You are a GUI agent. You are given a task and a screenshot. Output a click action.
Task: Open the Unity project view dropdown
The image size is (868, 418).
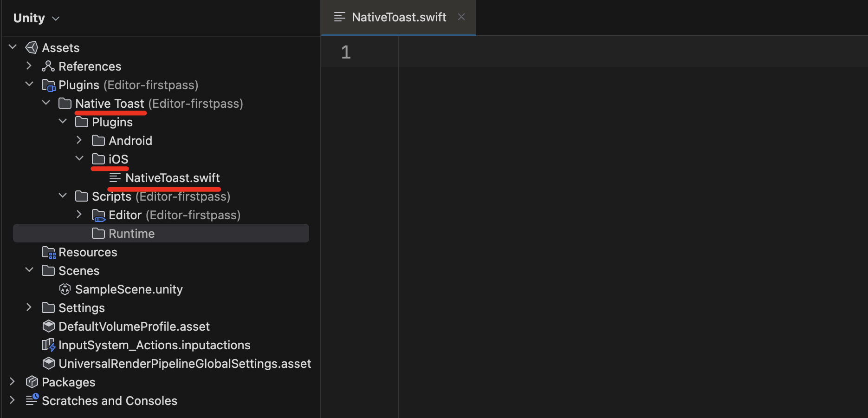point(37,18)
